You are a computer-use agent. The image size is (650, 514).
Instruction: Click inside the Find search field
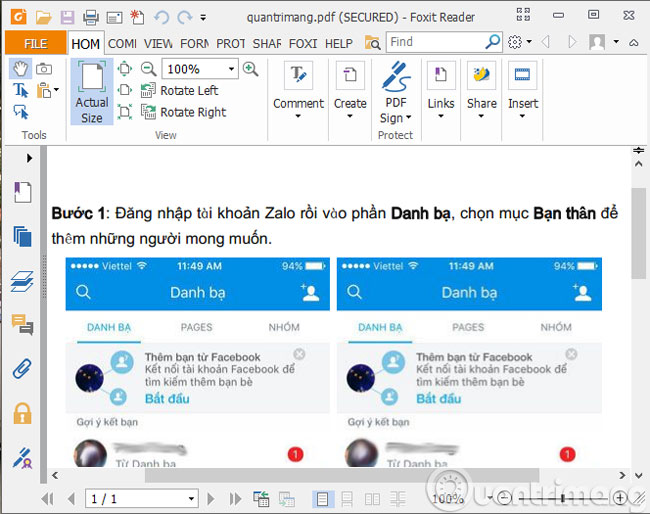(435, 42)
